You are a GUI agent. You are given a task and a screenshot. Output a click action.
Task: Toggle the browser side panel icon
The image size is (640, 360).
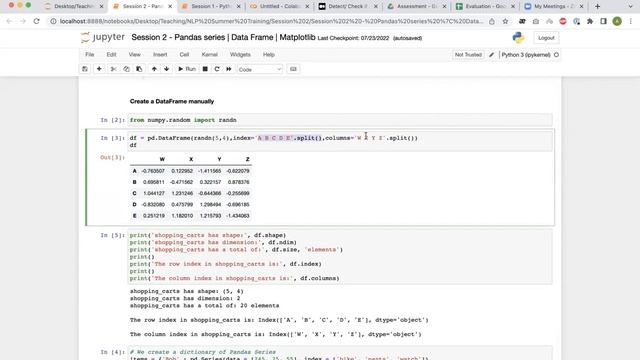point(603,21)
